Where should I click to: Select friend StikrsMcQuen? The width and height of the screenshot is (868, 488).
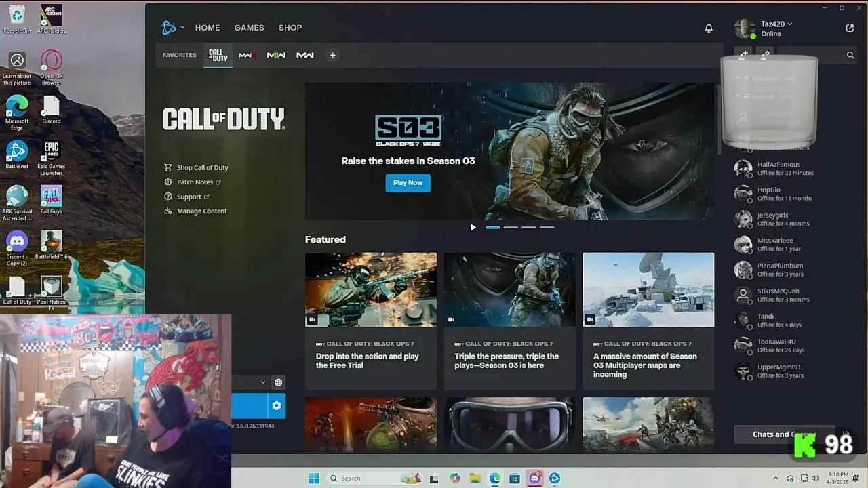pyautogui.click(x=791, y=295)
